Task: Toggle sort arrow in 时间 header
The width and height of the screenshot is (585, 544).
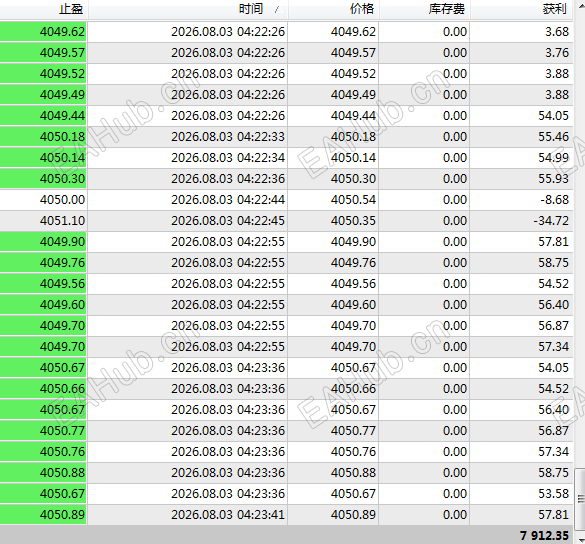Action: (277, 10)
